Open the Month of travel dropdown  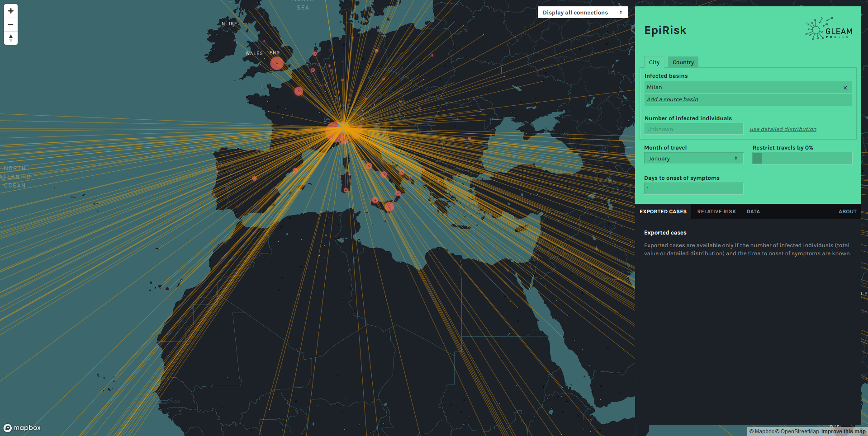[693, 158]
